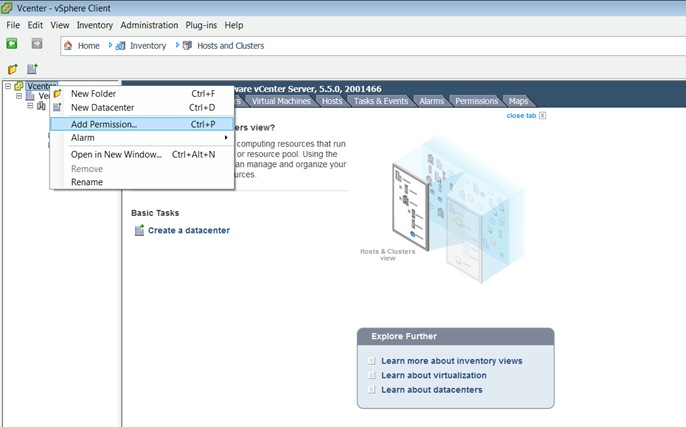Open the Inventory breadcrumb dropdown arrow
The height and width of the screenshot is (427, 686).
177,45
